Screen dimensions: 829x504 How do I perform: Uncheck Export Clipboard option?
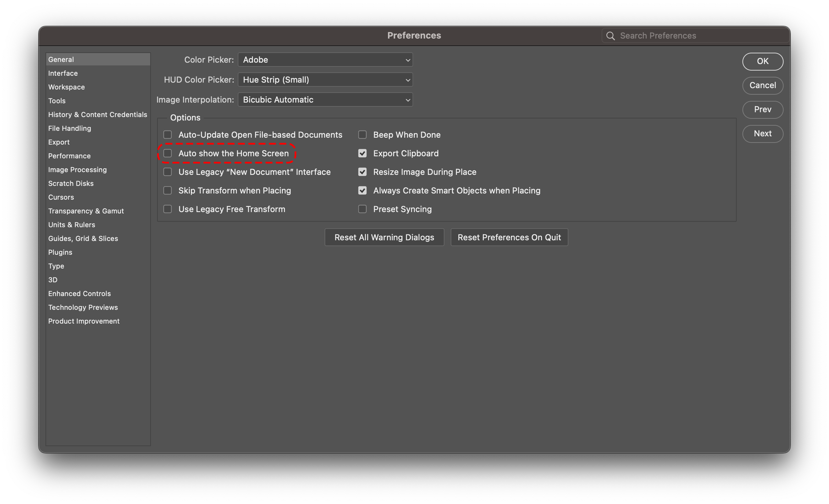click(362, 153)
